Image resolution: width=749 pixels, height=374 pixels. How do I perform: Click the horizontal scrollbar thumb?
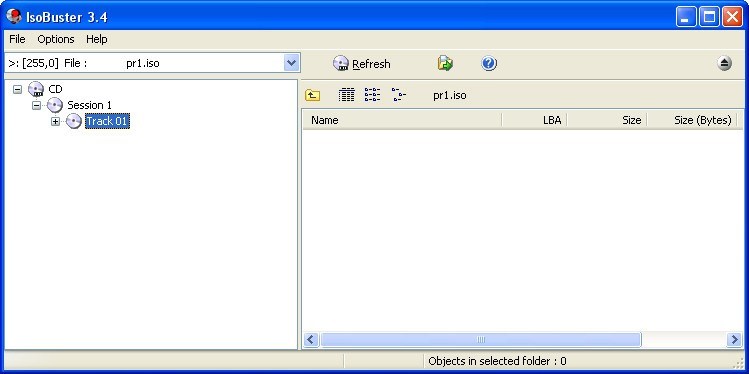pos(481,340)
